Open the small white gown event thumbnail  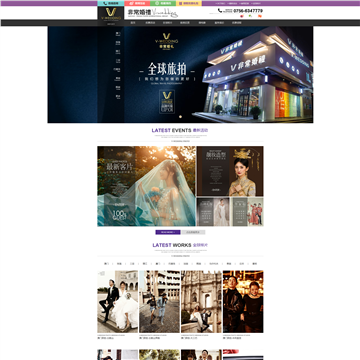(x=213, y=212)
